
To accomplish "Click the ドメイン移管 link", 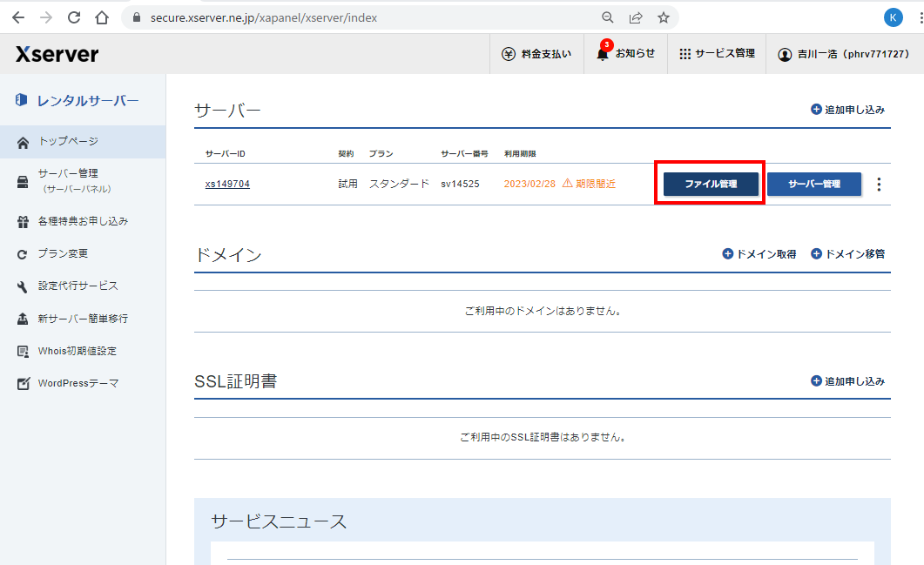I will click(x=847, y=254).
